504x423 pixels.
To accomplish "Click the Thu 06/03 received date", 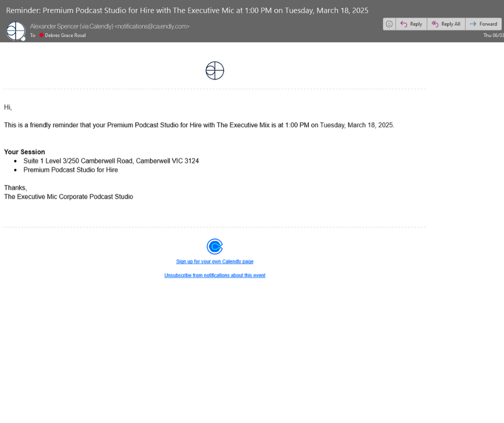I will tap(495, 36).
